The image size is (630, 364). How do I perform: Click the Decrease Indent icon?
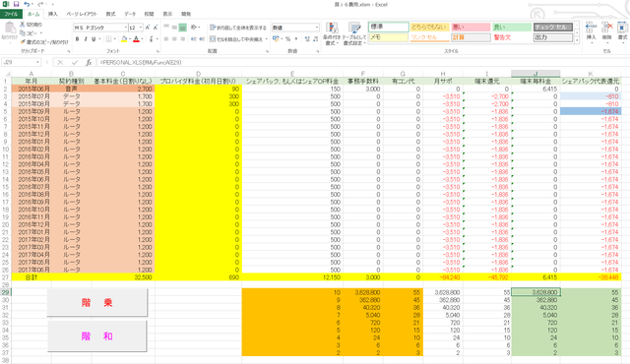pos(194,39)
